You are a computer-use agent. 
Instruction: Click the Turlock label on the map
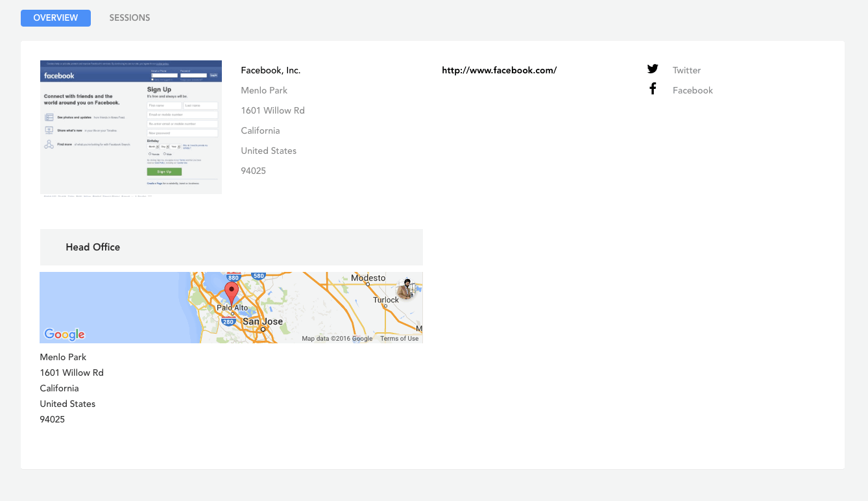386,300
